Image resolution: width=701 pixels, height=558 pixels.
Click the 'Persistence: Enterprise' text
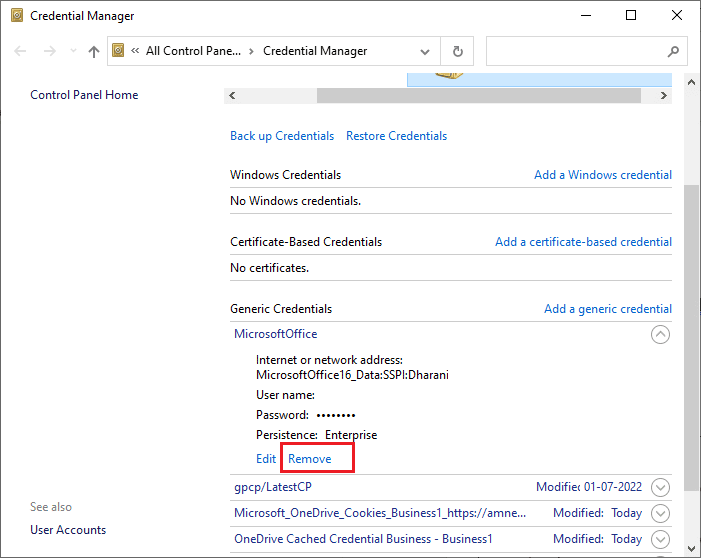click(317, 435)
